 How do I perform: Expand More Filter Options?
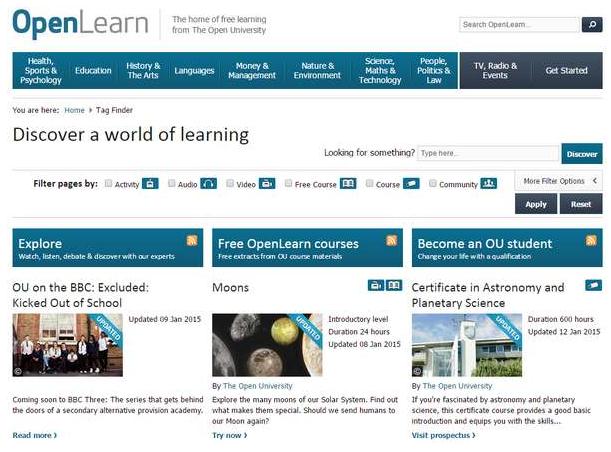coord(558,181)
